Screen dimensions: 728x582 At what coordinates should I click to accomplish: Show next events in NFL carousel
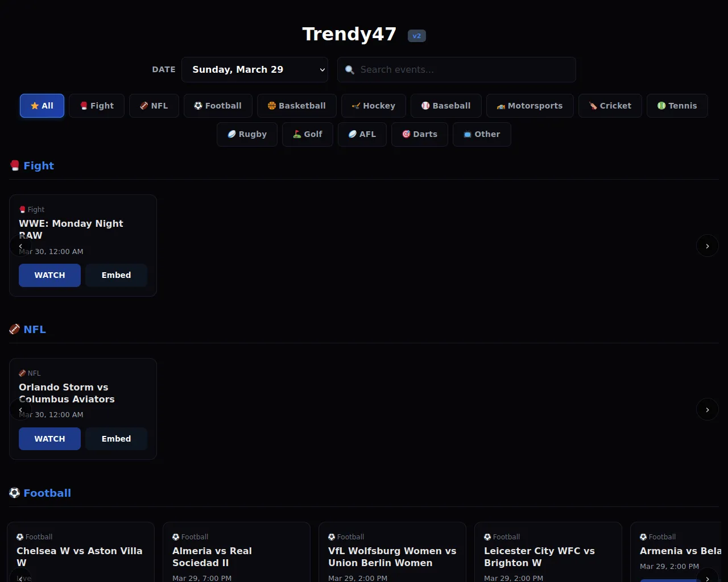tap(708, 410)
